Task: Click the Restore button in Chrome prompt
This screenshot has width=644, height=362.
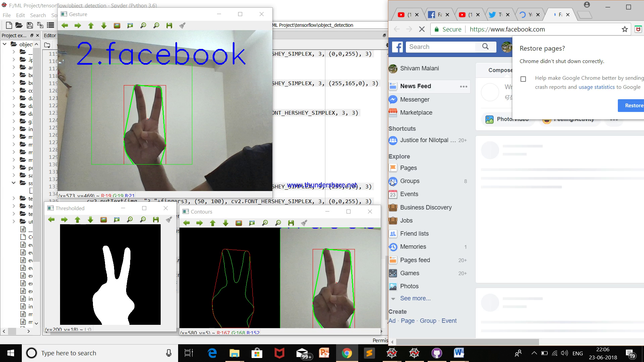Action: point(633,106)
